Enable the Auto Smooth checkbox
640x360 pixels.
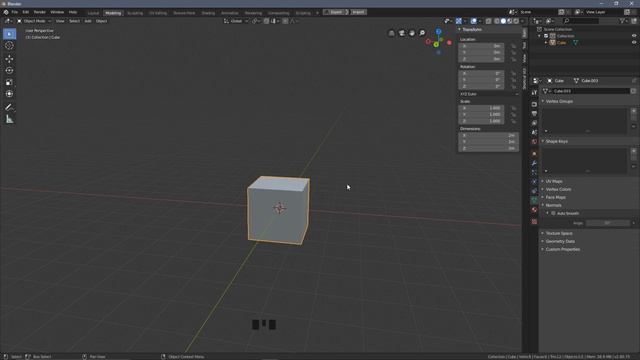click(553, 213)
